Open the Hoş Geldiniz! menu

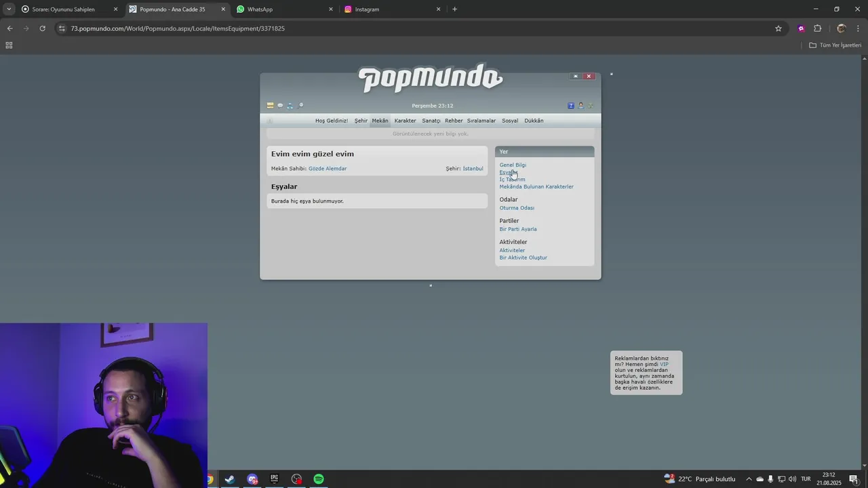tap(332, 121)
